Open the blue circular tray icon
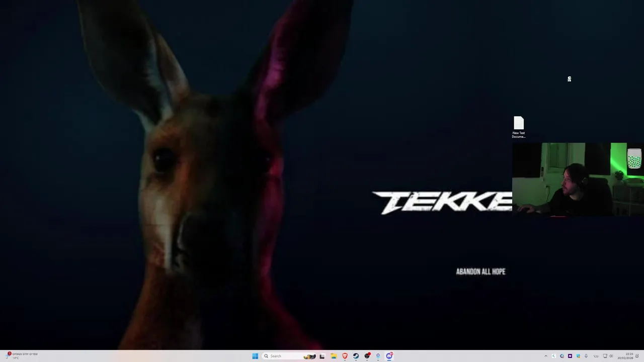Screen dimensions: 644x362 click(x=562, y=356)
